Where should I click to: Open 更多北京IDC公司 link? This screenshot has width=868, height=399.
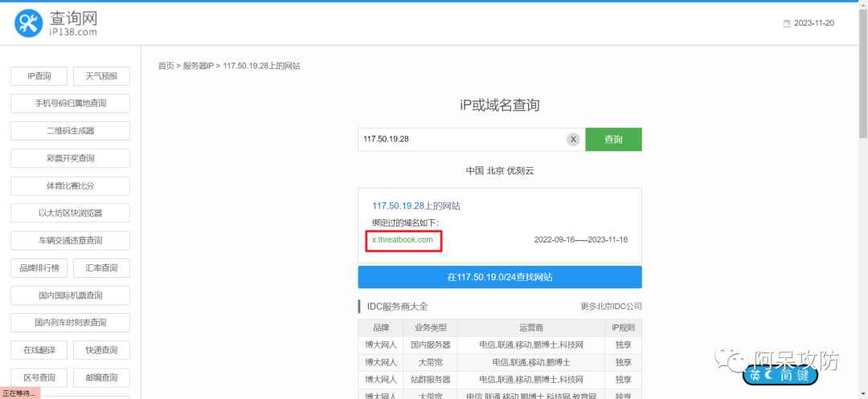click(611, 306)
